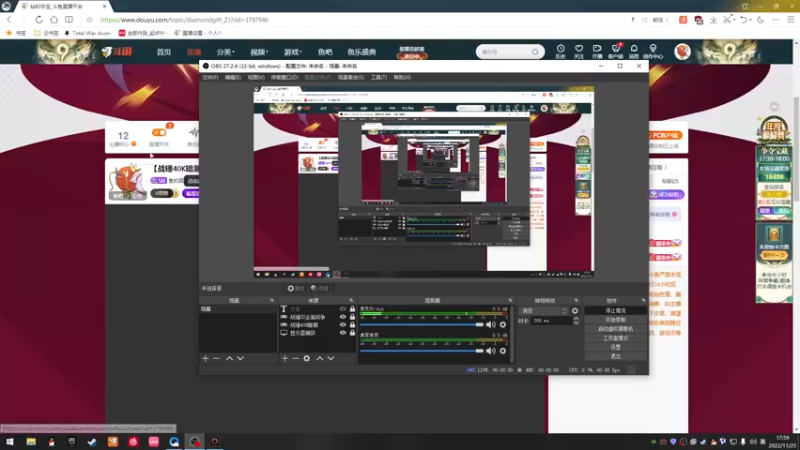800x450 pixels.
Task: Open the OBS source filters (滤镜) button above the scenes panel
Action: pyautogui.click(x=320, y=288)
